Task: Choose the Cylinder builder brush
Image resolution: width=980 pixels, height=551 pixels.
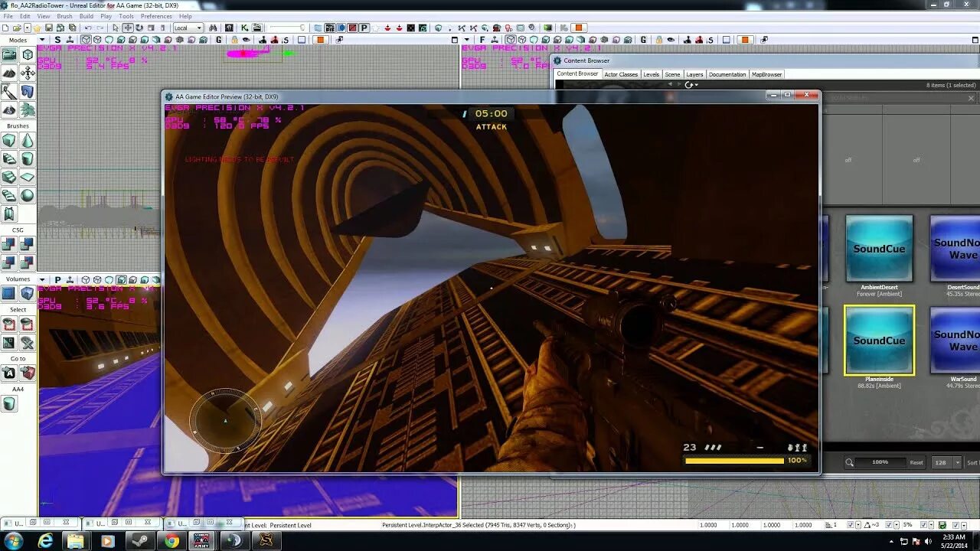Action: click(x=28, y=159)
